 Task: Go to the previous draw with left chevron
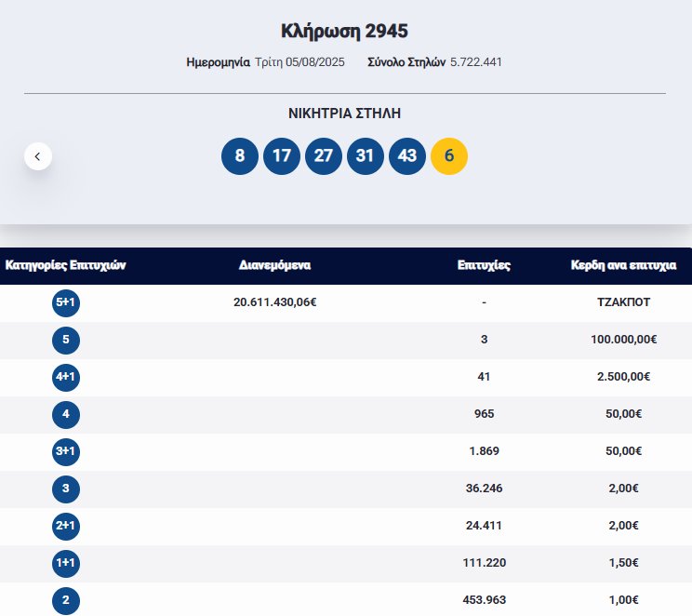click(x=37, y=156)
